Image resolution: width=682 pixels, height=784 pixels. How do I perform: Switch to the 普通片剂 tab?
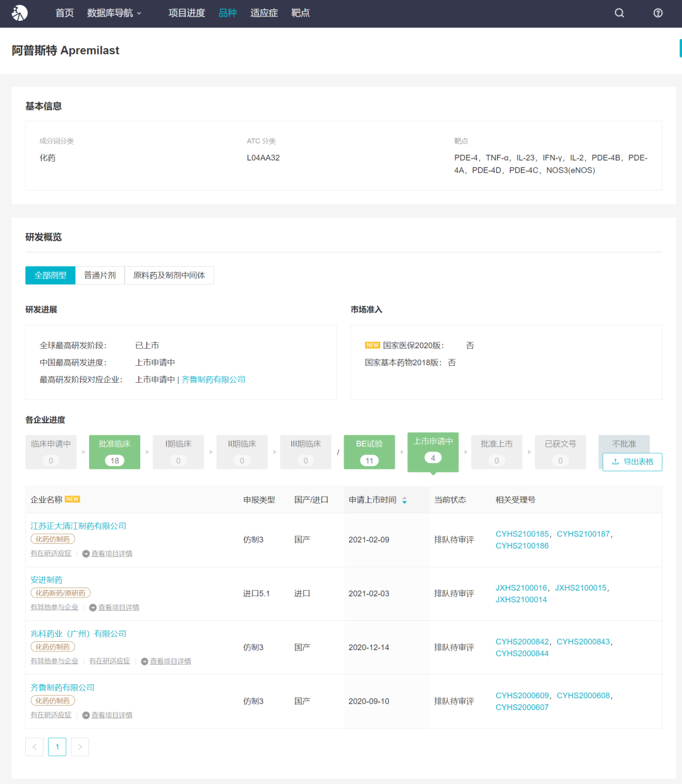[100, 275]
